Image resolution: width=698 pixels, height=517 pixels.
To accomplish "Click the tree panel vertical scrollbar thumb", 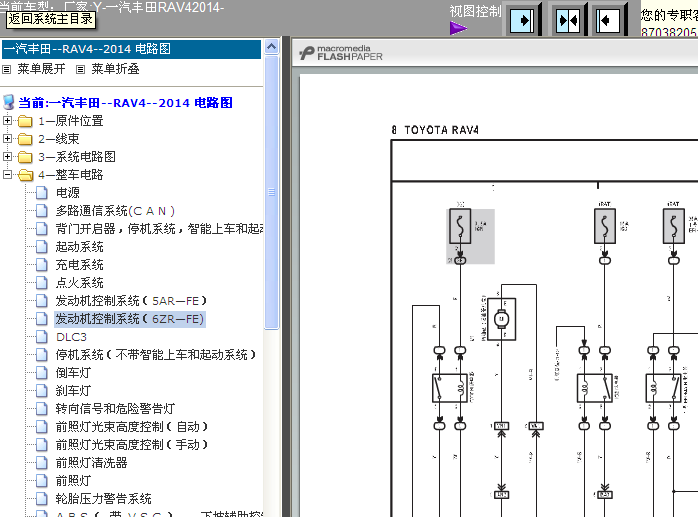I will click(272, 192).
